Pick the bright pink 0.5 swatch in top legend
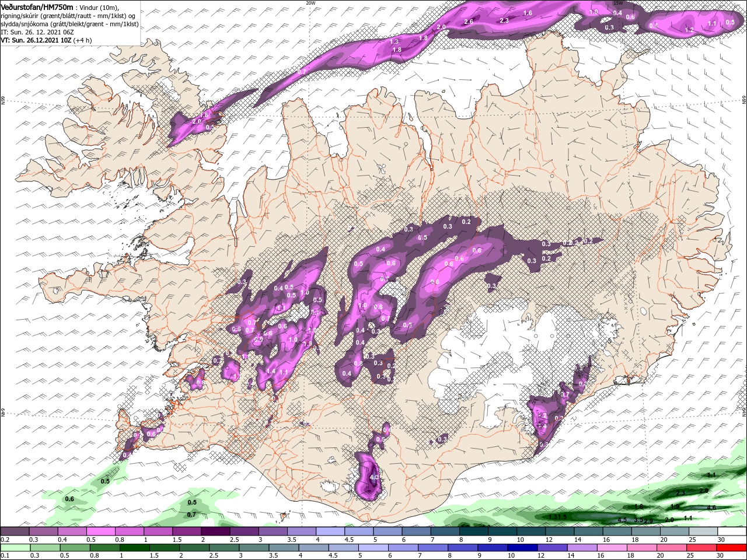Screen dimensions: 747x560 tap(101, 531)
